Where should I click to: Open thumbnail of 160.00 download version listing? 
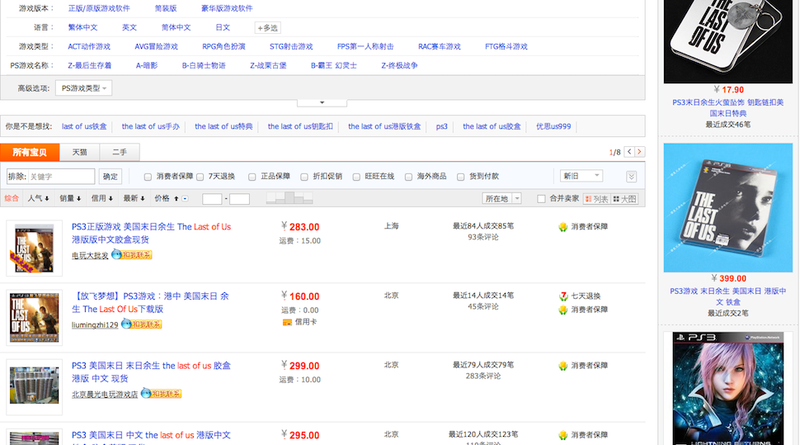click(34, 317)
